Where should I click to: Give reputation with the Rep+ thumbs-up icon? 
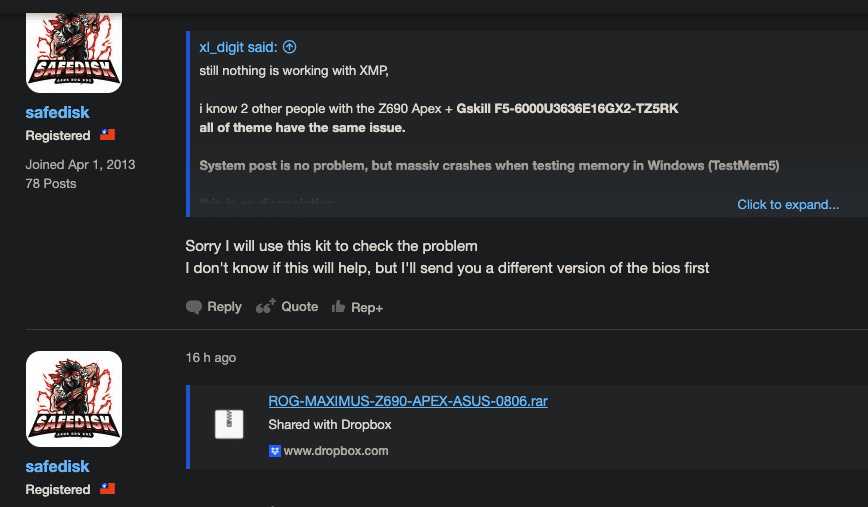tap(338, 307)
